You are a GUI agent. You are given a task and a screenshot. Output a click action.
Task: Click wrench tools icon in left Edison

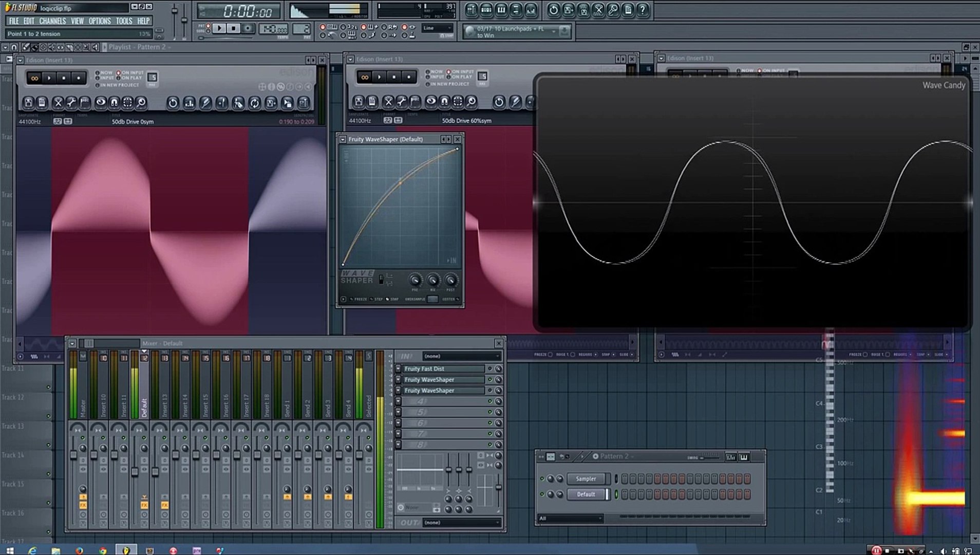71,103
